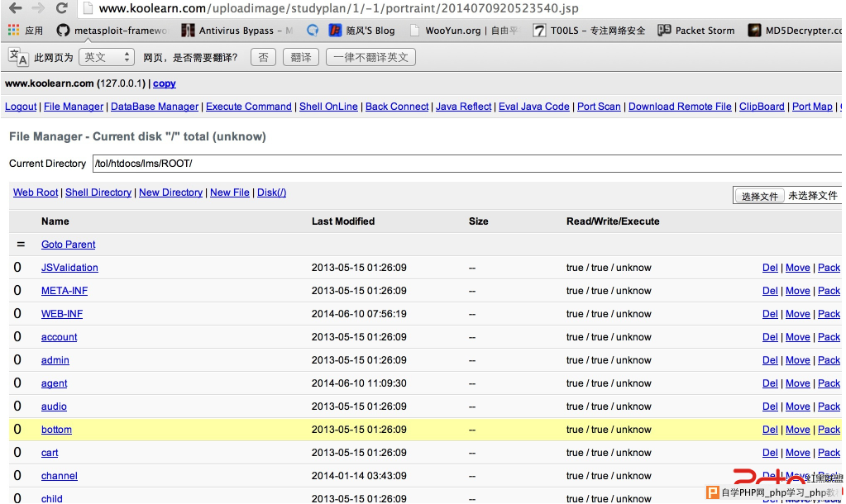Select the WEB-INF date 2014-06-10 07:56:19

(x=359, y=314)
